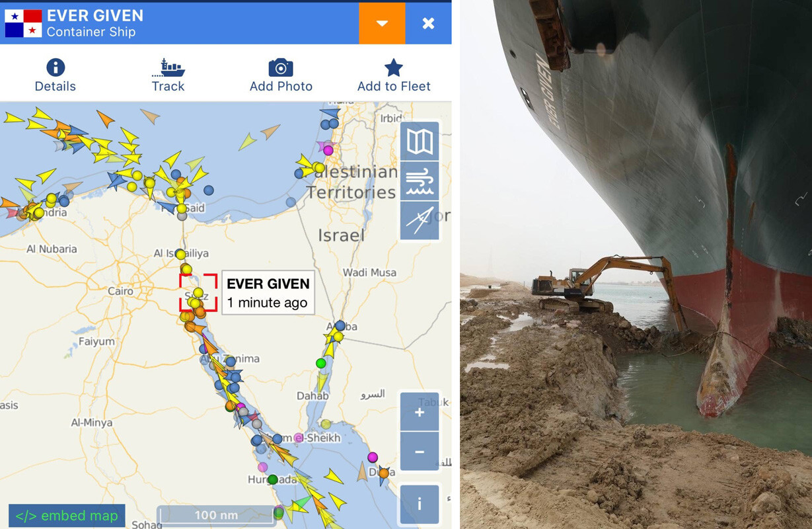Screen dimensions: 812x529
Task: Click the red-bracketed vessel marker at Suez
Action: 198,293
